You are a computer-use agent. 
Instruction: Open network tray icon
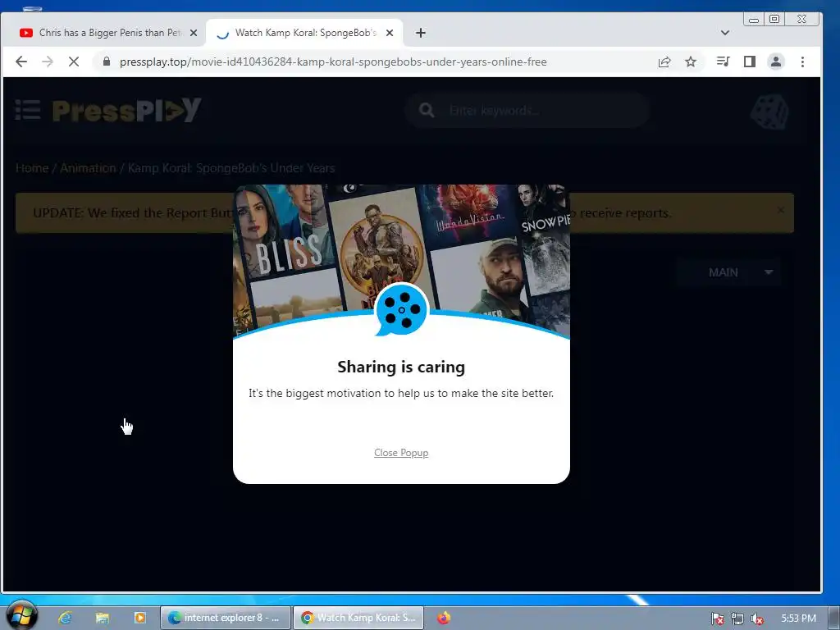[737, 619]
